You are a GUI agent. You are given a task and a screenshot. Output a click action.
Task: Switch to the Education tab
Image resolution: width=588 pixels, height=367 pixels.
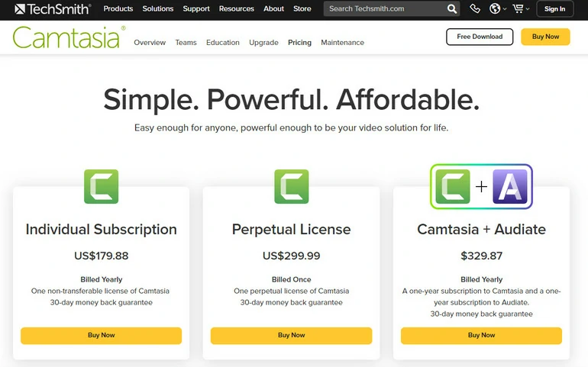(x=223, y=43)
